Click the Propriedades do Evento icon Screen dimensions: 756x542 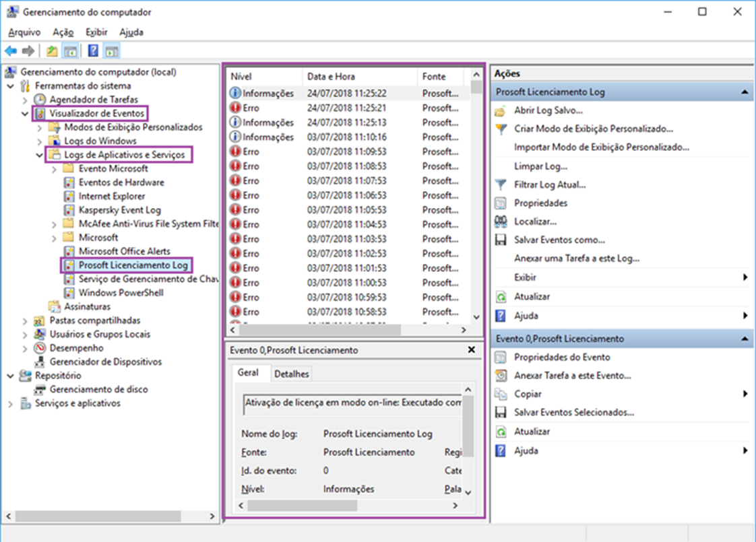point(501,358)
